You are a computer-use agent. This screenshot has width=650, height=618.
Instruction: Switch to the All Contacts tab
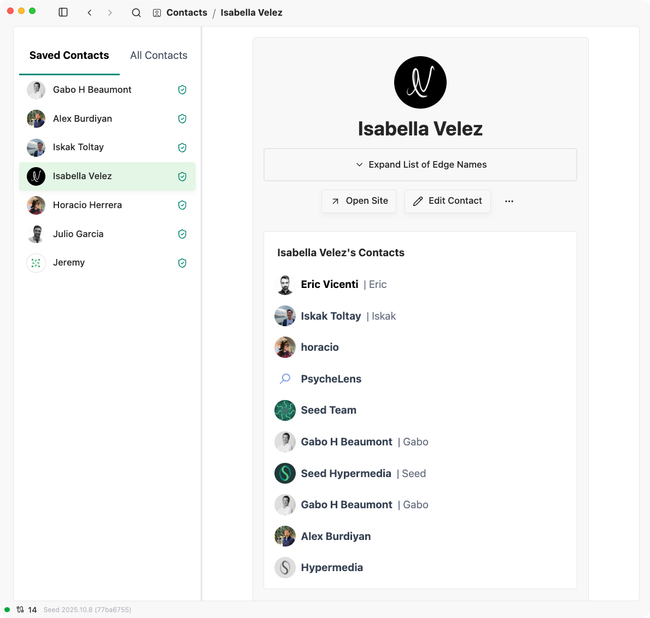[158, 56]
